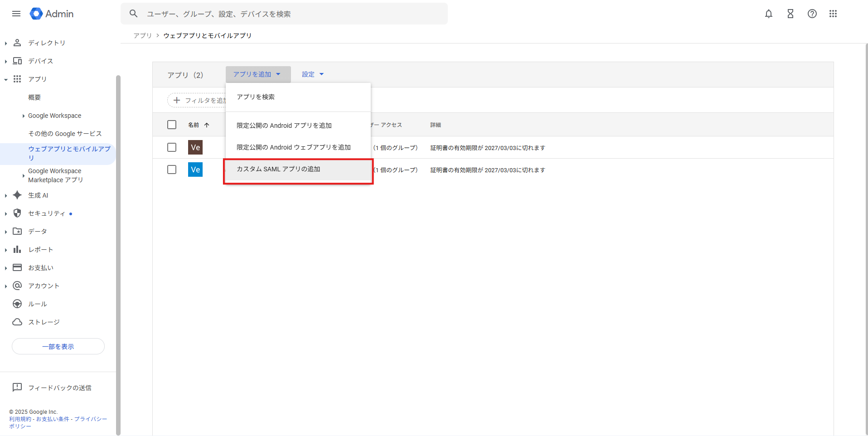Click the セキュリティ shield icon
The width and height of the screenshot is (868, 436).
click(x=17, y=213)
